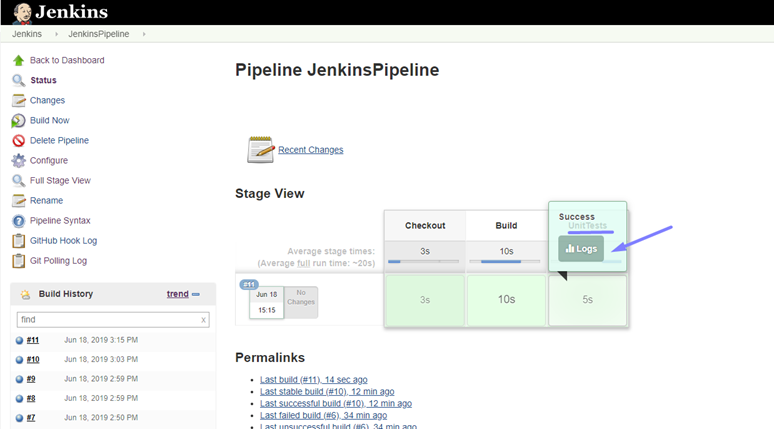Click the GitHub Hook Log clipboard icon

(x=18, y=241)
